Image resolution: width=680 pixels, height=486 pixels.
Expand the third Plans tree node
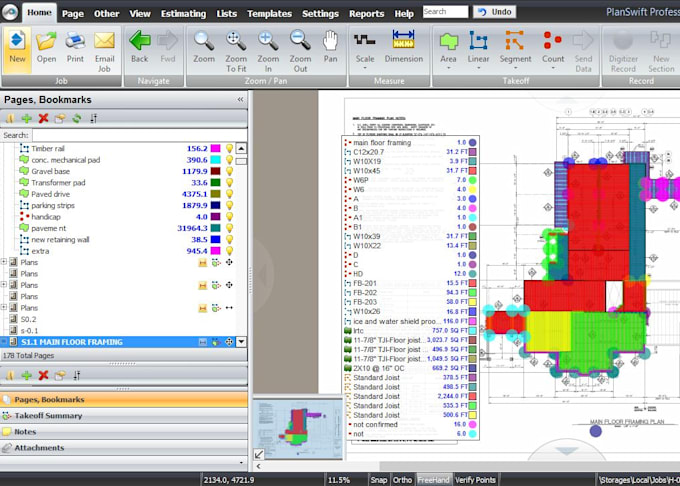pos(4,285)
